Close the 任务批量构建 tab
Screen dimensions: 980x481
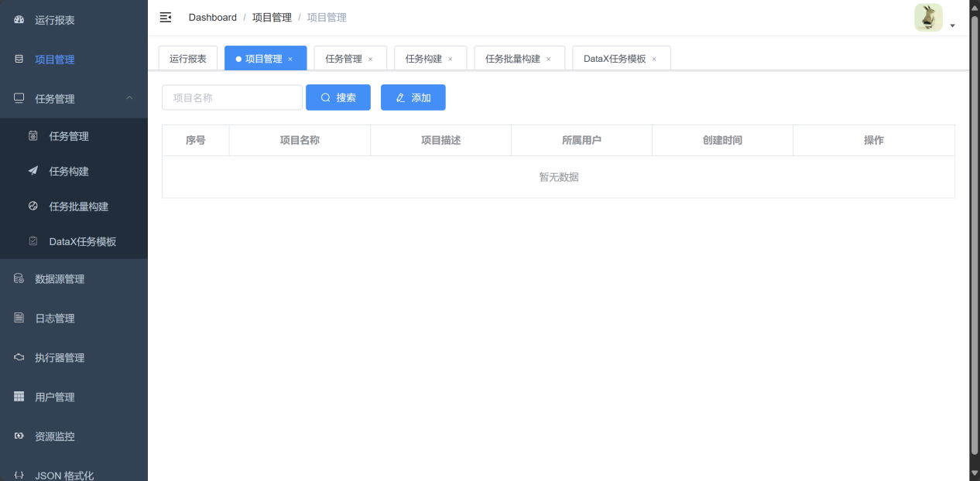[549, 60]
